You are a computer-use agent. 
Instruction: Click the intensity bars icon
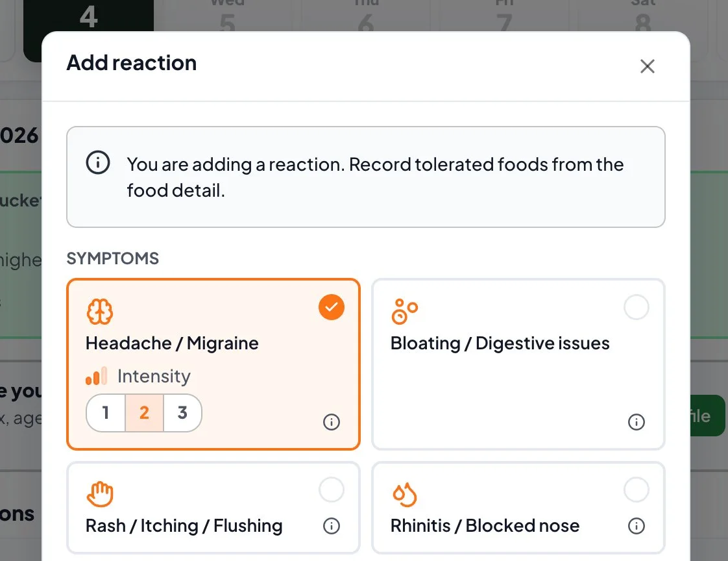point(97,376)
